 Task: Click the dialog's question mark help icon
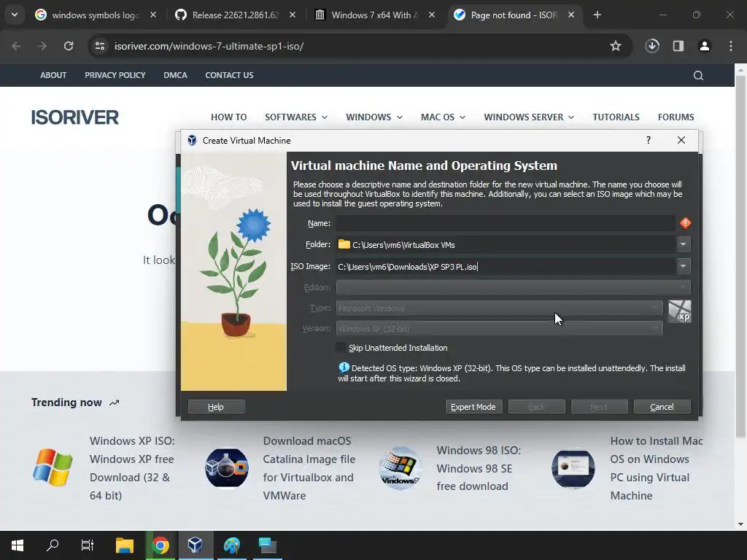(648, 140)
